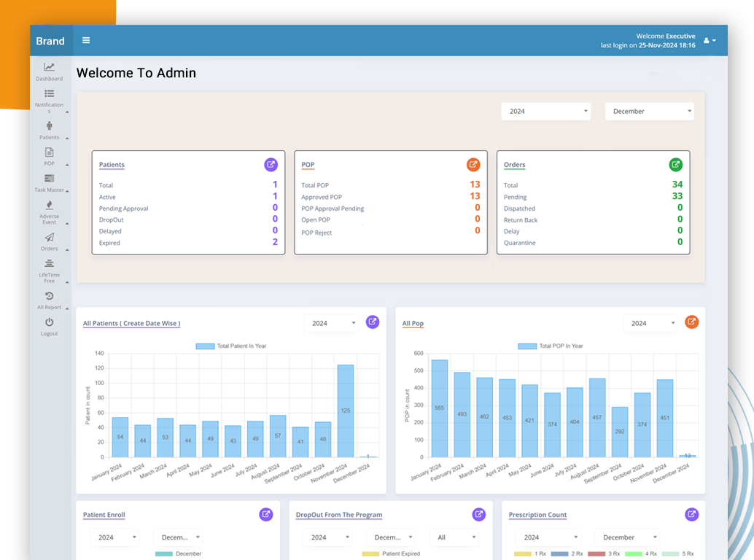754x560 pixels.
Task: Open Prescription Count external link icon
Action: (691, 514)
